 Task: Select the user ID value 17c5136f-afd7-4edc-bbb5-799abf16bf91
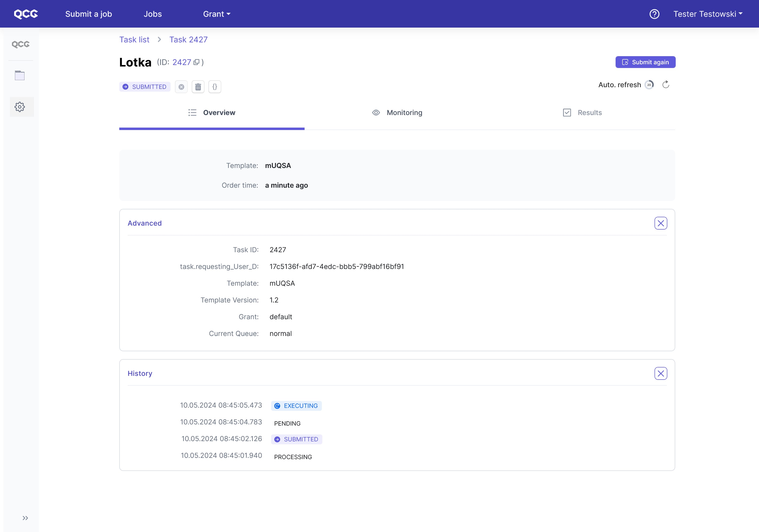click(337, 267)
